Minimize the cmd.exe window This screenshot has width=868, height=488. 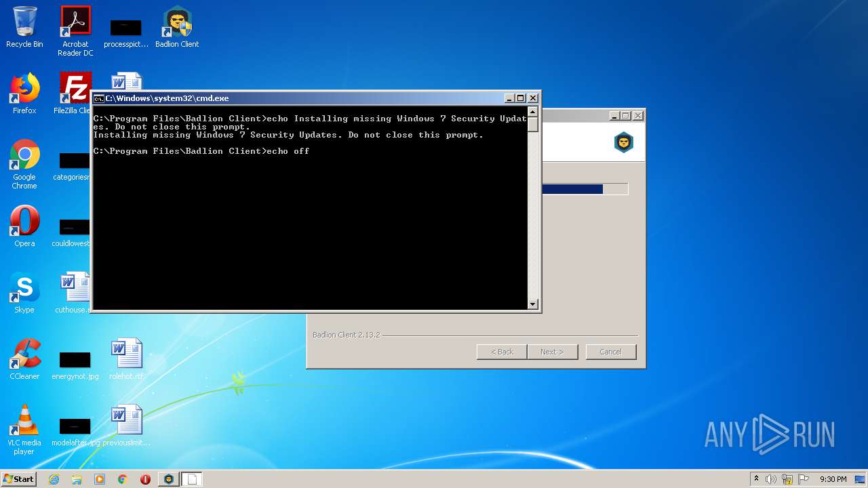(x=510, y=98)
